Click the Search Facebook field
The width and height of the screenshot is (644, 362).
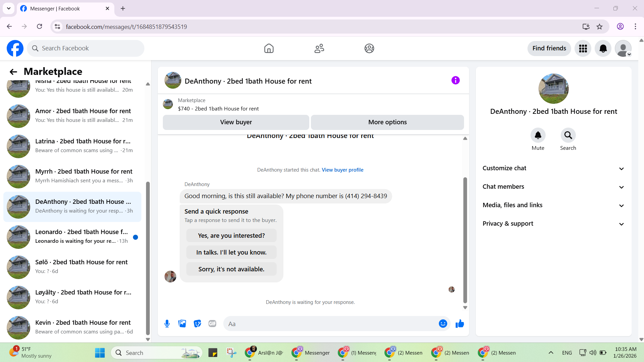point(86,48)
